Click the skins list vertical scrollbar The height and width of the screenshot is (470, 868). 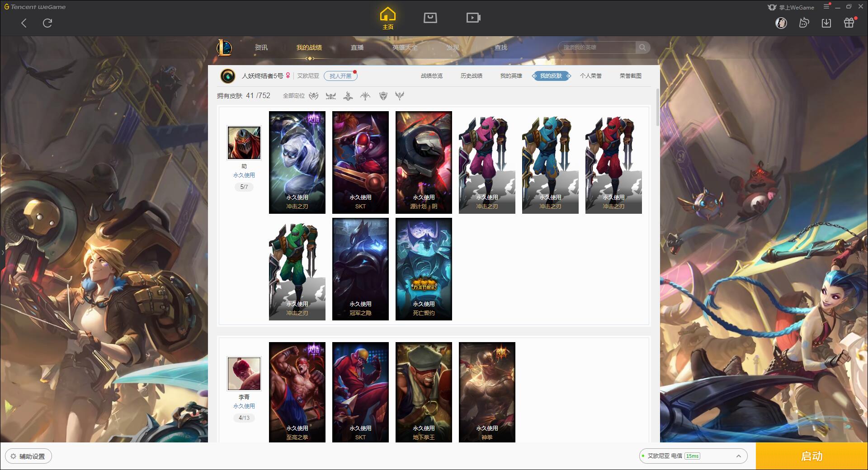658,107
